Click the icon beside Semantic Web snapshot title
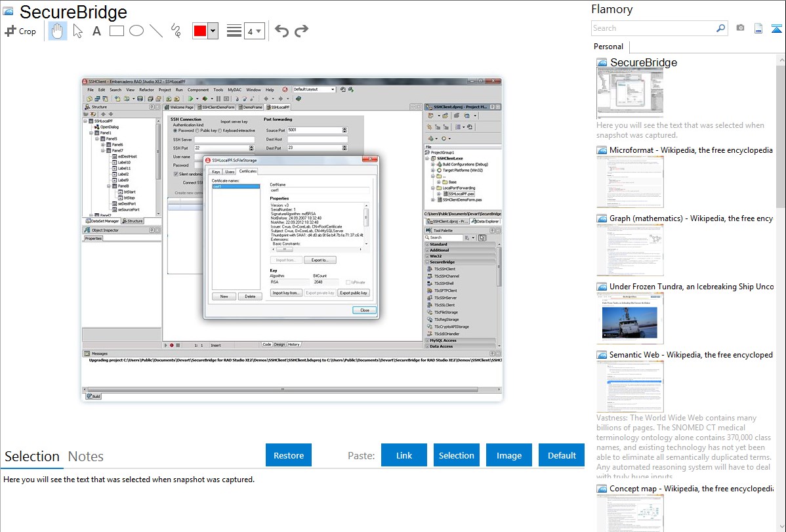786x532 pixels. [x=602, y=355]
